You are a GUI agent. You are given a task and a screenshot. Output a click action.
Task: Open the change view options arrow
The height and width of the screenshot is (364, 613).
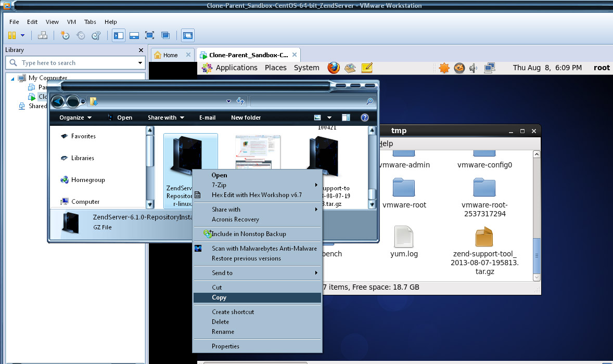[329, 118]
